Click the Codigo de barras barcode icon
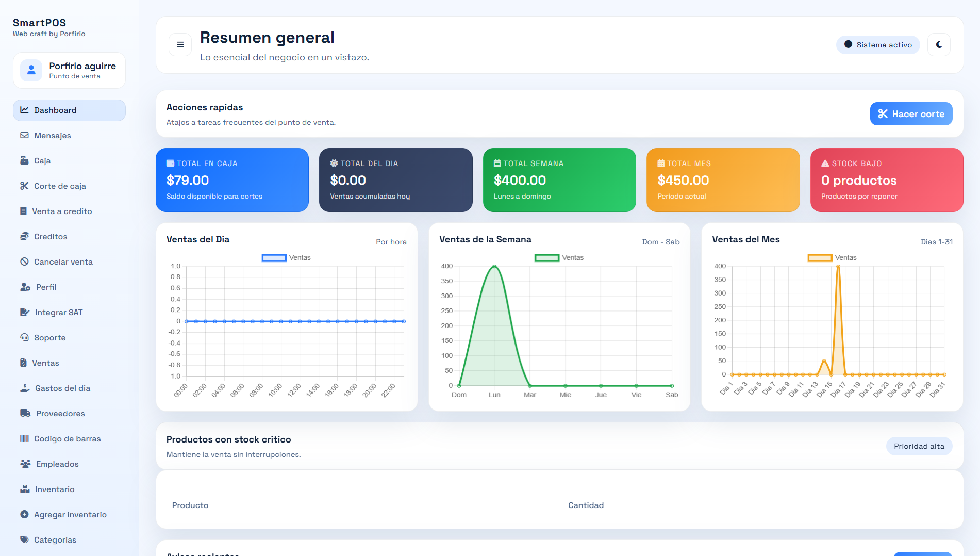980x556 pixels. 24,439
